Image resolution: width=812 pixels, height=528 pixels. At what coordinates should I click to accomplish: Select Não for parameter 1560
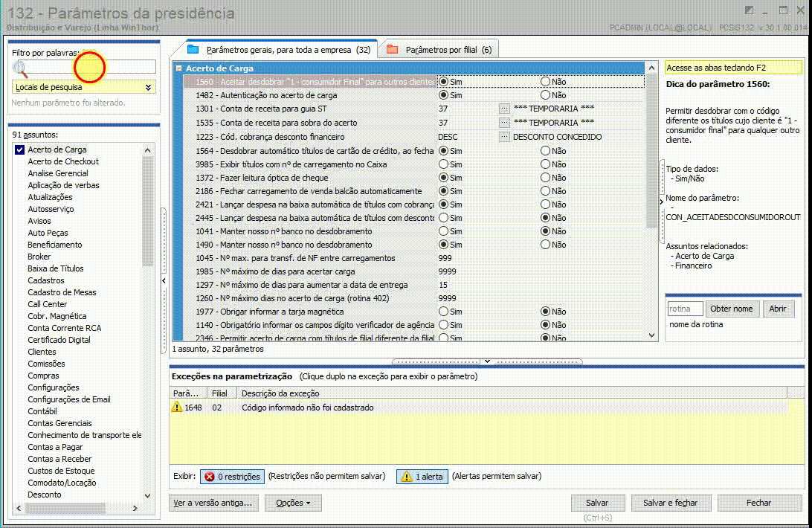coord(545,82)
